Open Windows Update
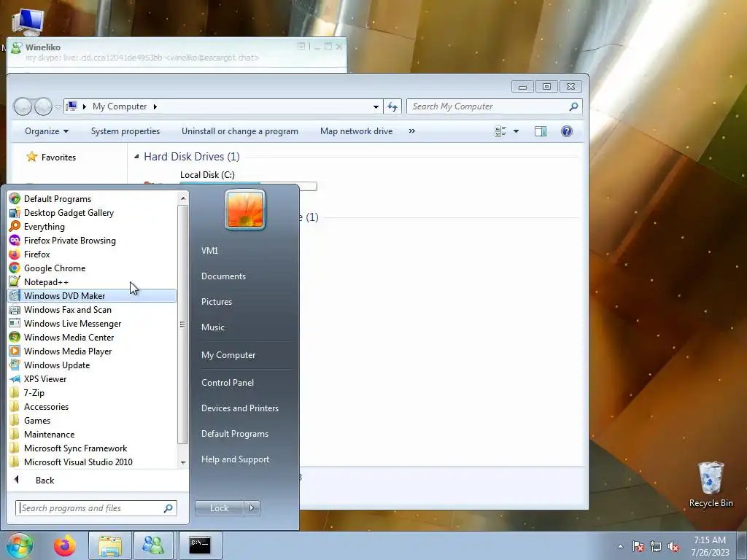747x560 pixels. click(92, 365)
